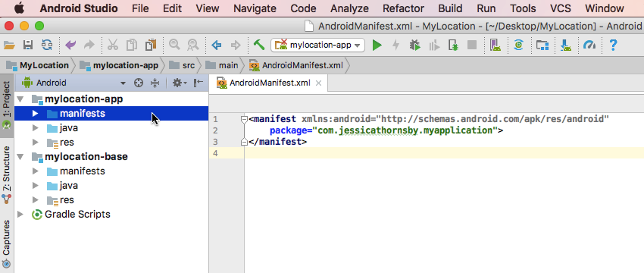Click the Paste clipboard icon
Image resolution: width=644 pixels, height=273 pixels.
[151, 45]
